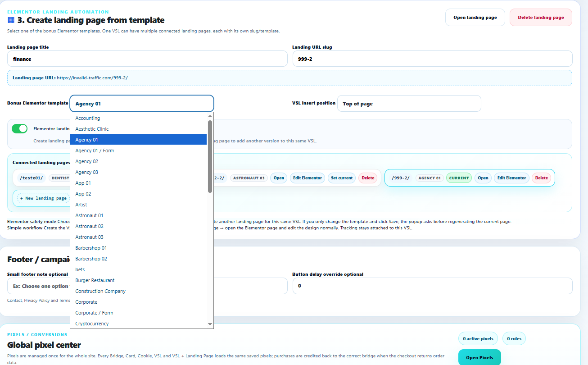Select Barbershop 01 template
588x365 pixels.
point(138,248)
